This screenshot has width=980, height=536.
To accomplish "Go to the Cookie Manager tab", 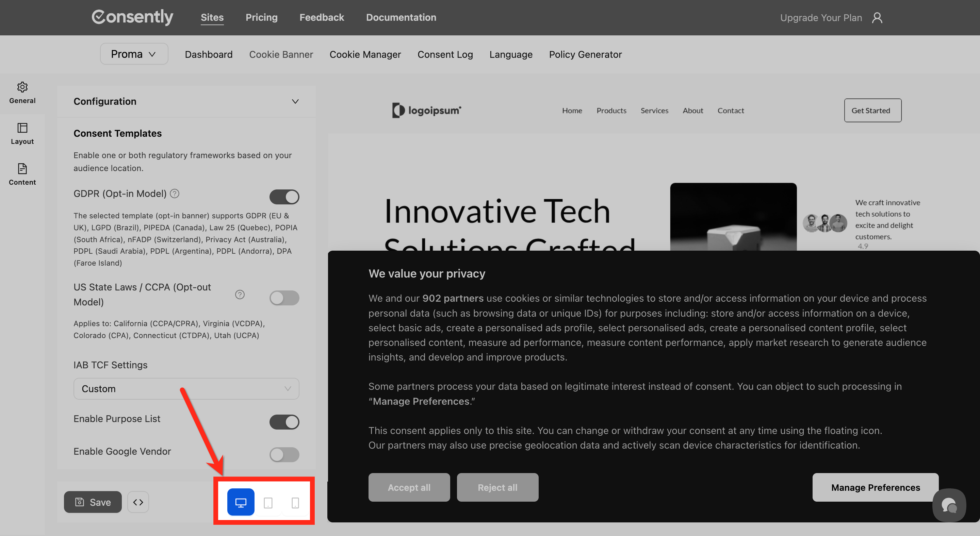I will pos(365,54).
